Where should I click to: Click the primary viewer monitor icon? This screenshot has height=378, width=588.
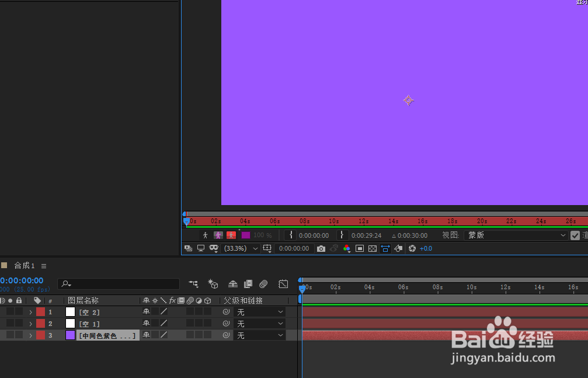pyautogui.click(x=201, y=248)
